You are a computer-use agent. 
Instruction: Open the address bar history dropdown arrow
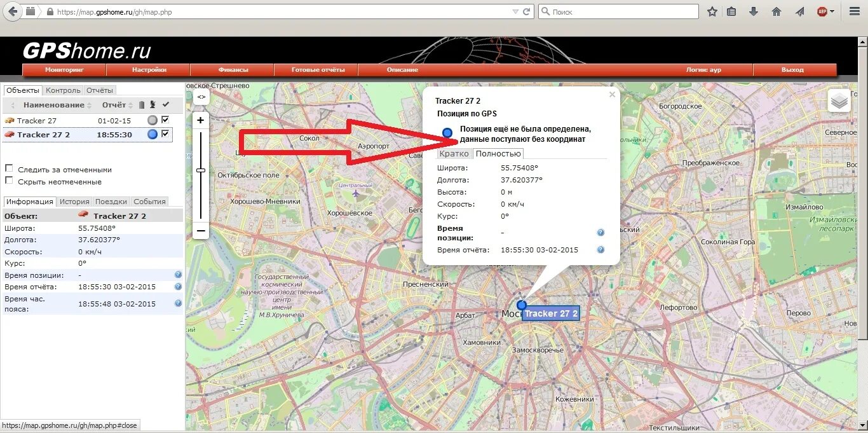[x=515, y=12]
